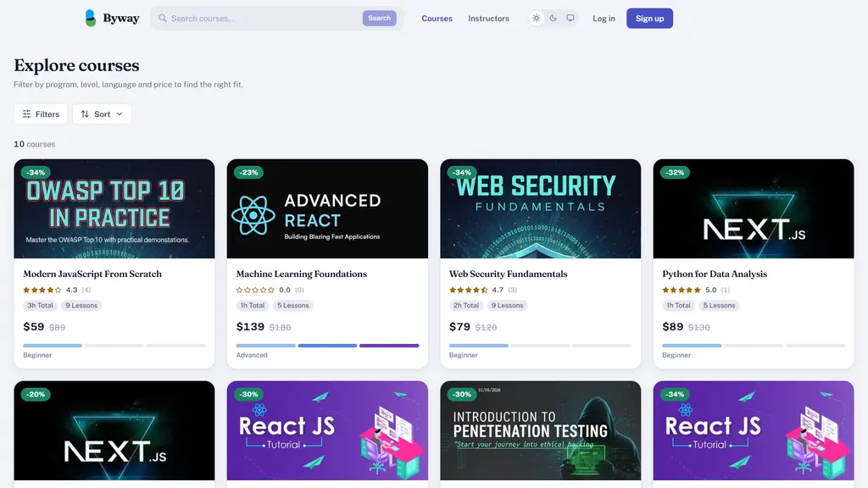Open Next.js thumbnail with -20% badge

tap(114, 430)
